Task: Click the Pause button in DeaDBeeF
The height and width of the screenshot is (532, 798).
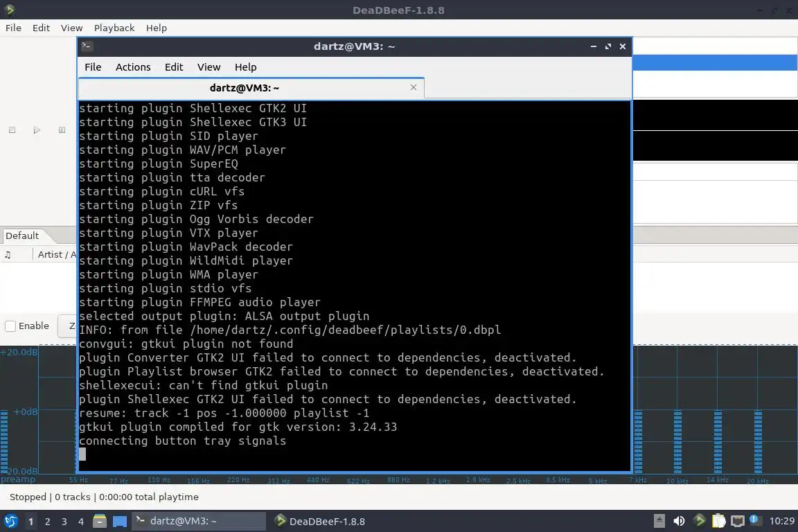Action: click(62, 130)
